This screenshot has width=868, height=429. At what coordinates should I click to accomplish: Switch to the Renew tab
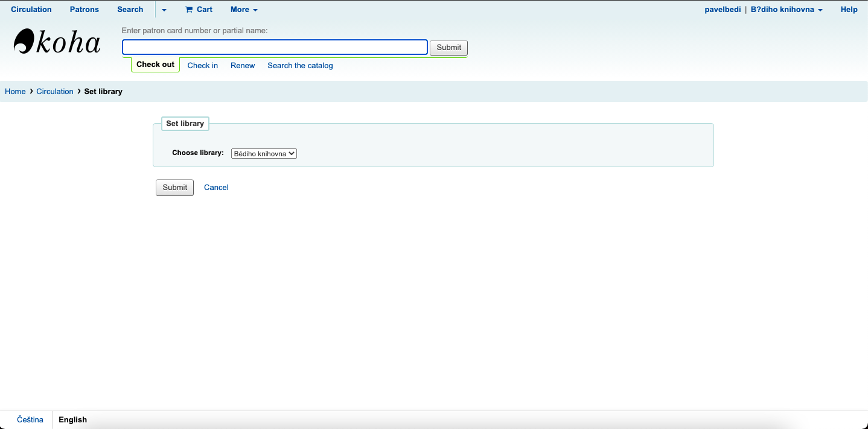pos(243,66)
